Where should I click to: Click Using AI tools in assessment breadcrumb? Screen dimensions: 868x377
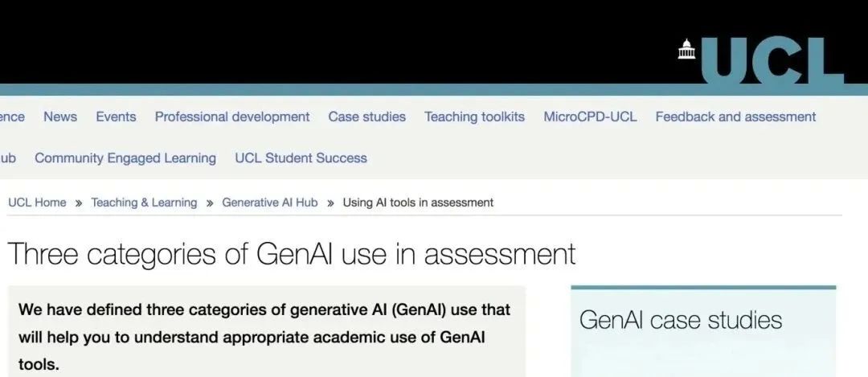coord(418,203)
